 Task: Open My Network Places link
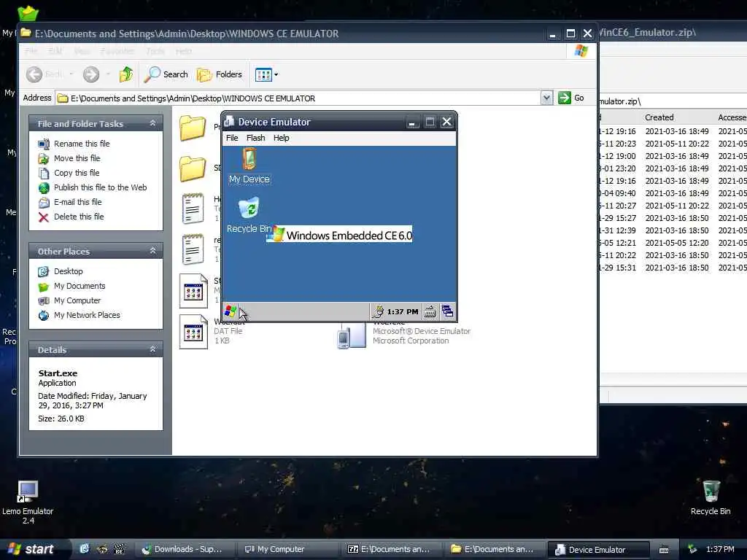[x=87, y=315]
